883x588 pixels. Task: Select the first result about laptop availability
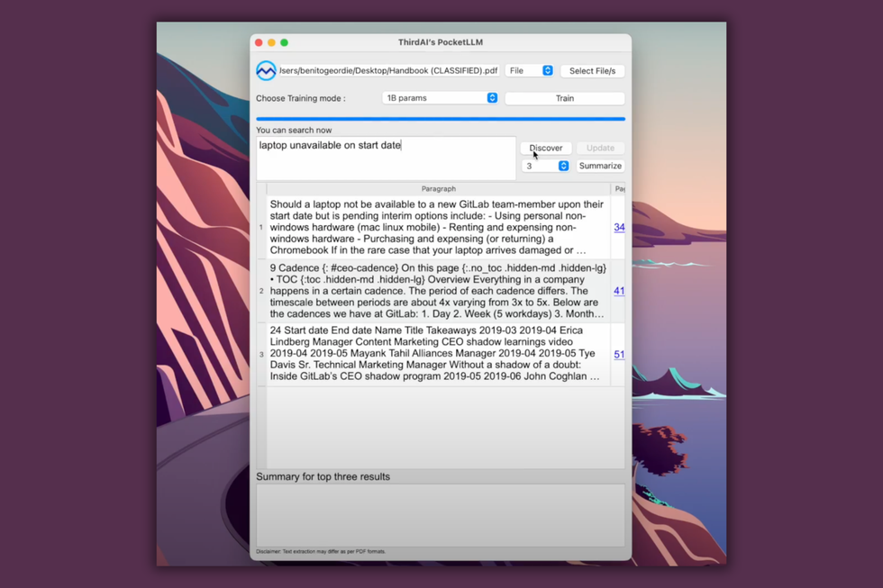[x=438, y=228]
